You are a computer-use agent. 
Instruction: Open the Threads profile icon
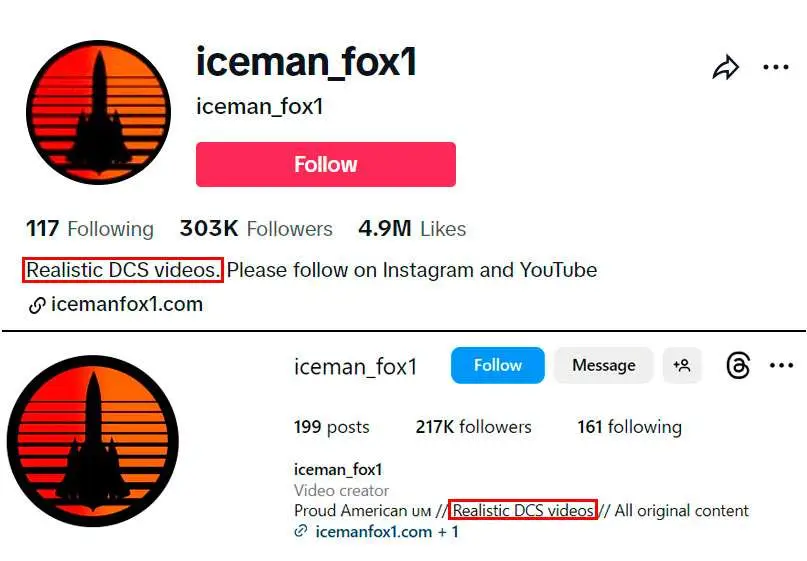738,366
